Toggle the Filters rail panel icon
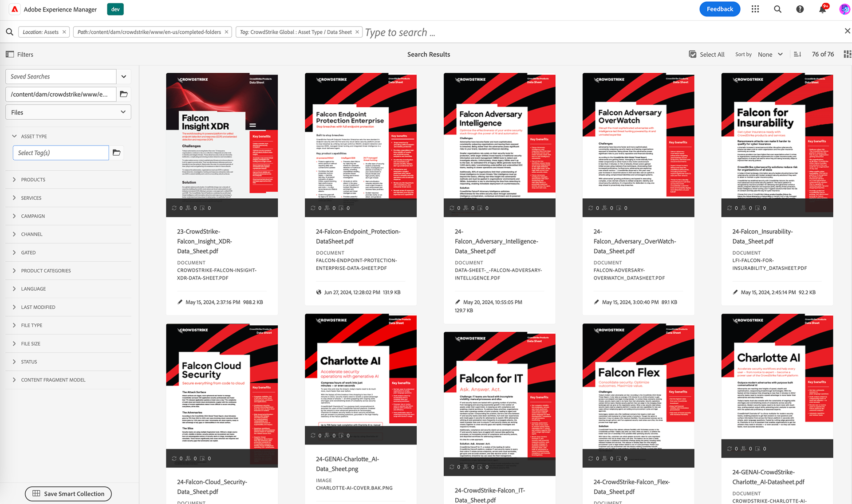Viewport: 852px width, 504px height. point(10,54)
